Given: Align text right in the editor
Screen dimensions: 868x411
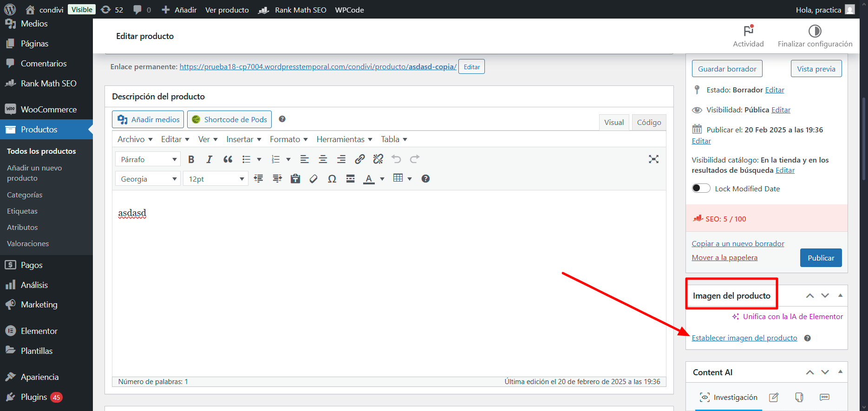Looking at the screenshot, I should pos(341,159).
